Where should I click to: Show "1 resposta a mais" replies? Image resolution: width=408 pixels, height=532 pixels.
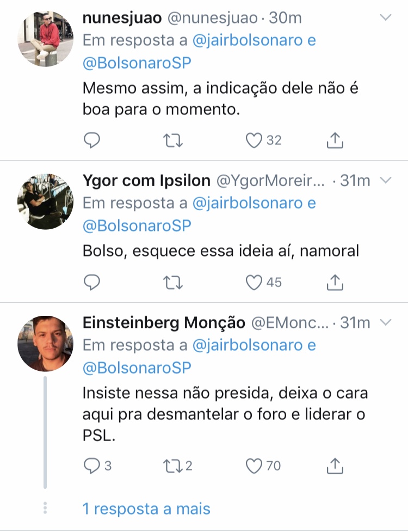tap(146, 509)
